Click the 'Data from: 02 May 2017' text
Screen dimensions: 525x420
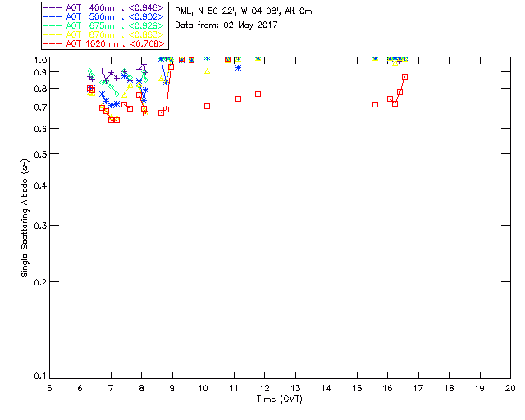(226, 25)
